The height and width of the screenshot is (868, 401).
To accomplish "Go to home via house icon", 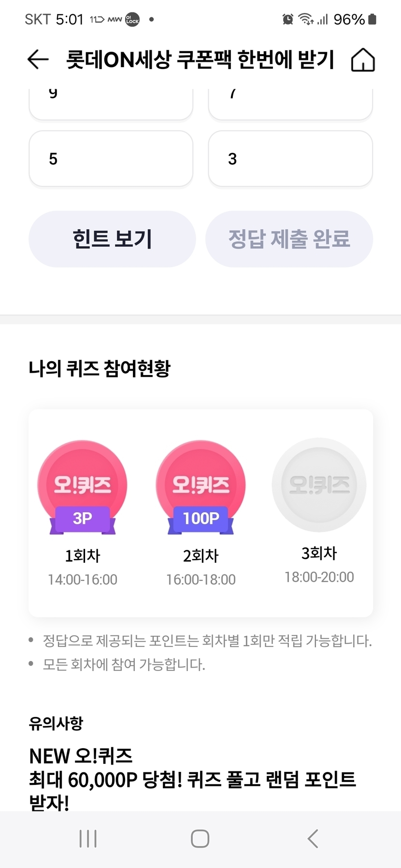I will tap(362, 60).
